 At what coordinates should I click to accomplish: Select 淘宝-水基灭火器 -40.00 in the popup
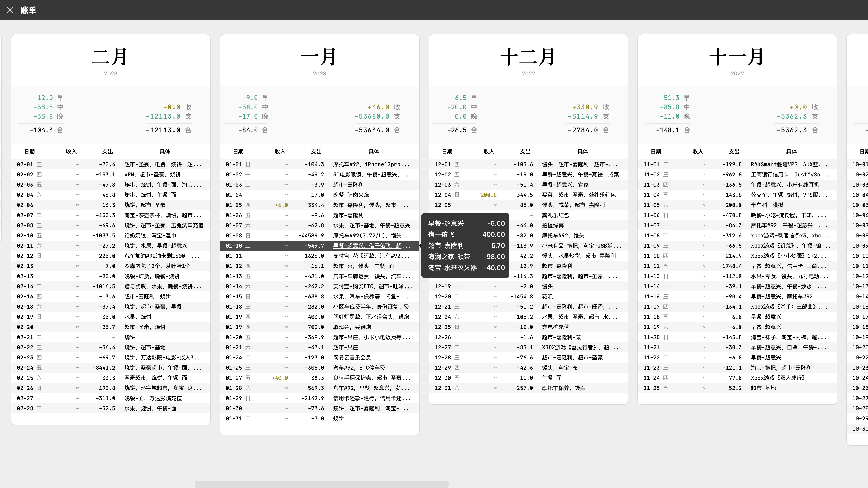point(465,268)
